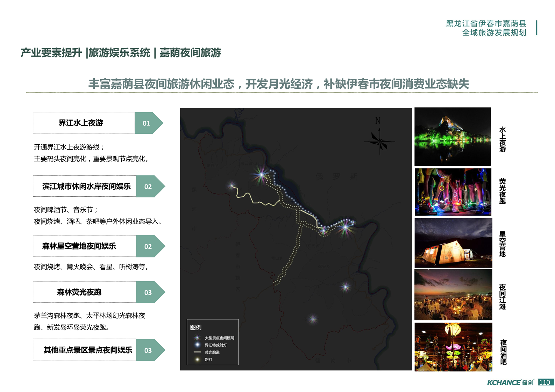The image size is (555, 392).
Task: Click the 水上夜游 vertical caption
Action: (x=503, y=139)
